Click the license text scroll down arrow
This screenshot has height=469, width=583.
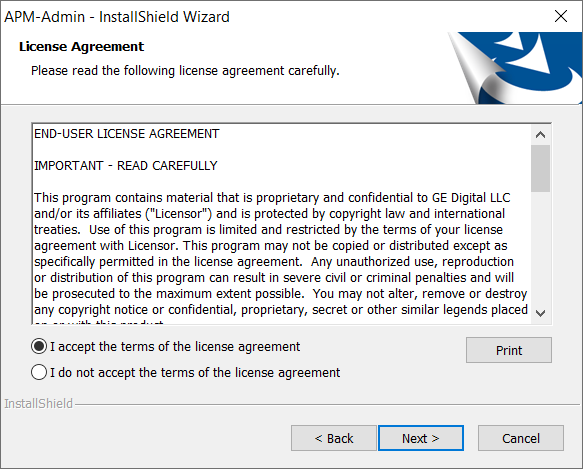tap(540, 313)
